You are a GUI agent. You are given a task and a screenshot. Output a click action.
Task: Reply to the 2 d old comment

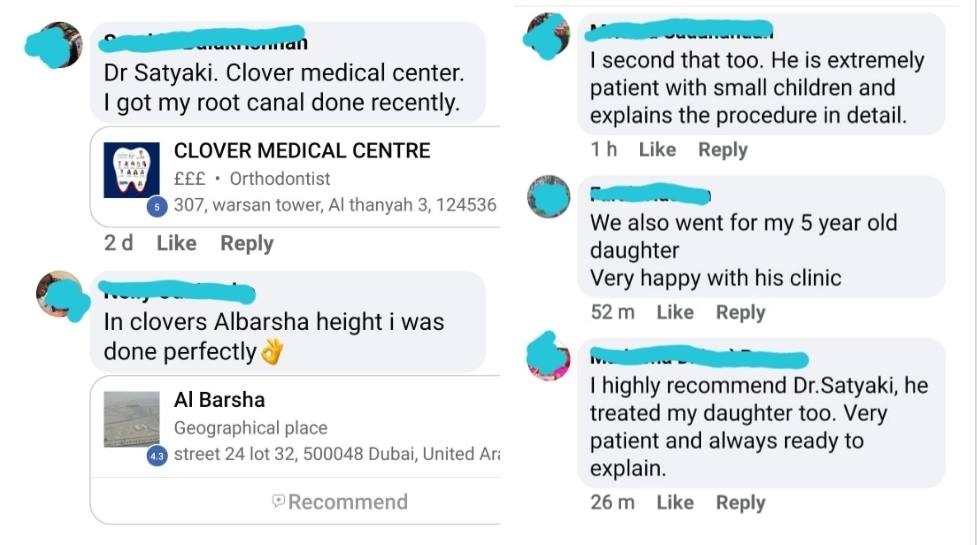point(247,244)
